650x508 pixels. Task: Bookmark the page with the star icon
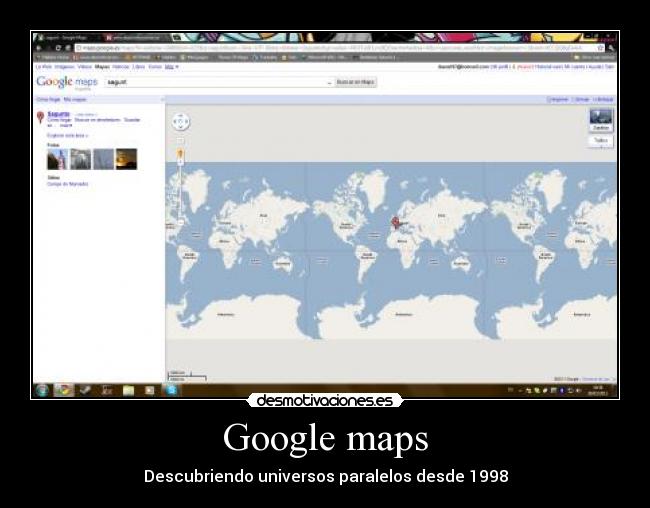point(600,48)
